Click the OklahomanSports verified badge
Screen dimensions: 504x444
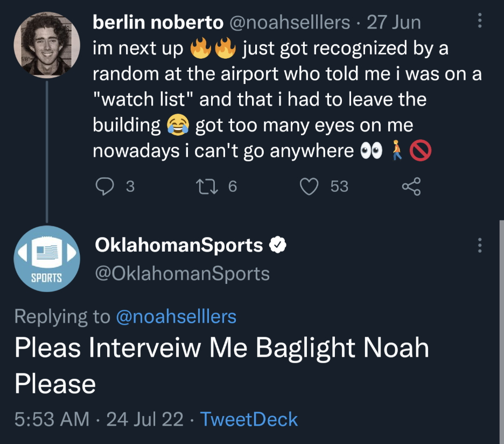(x=277, y=246)
